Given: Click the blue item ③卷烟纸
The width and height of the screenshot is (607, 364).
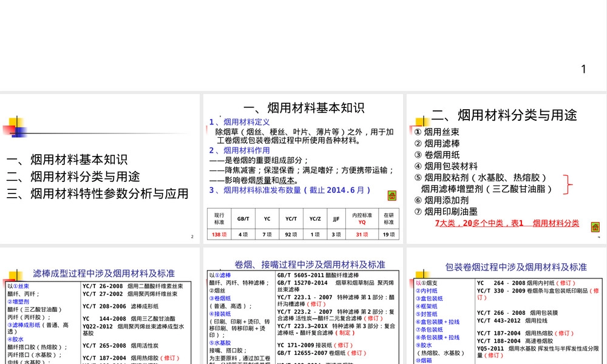Looking at the screenshot, I should coord(220,298).
